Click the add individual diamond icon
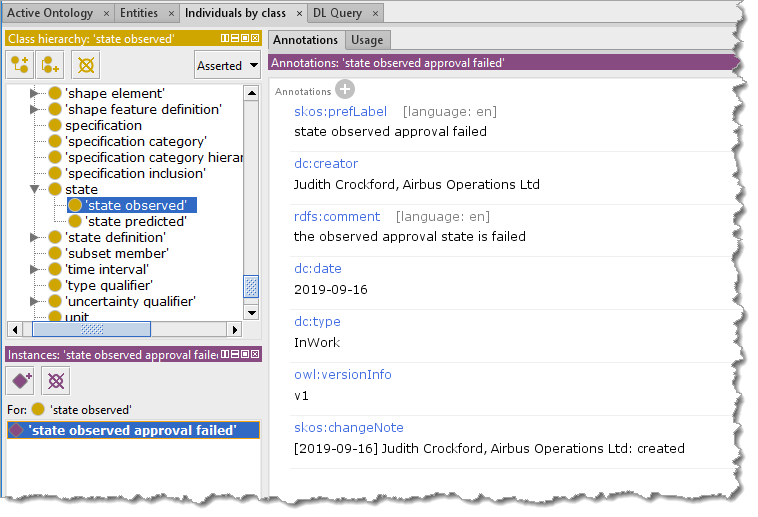758x517 pixels. click(20, 380)
